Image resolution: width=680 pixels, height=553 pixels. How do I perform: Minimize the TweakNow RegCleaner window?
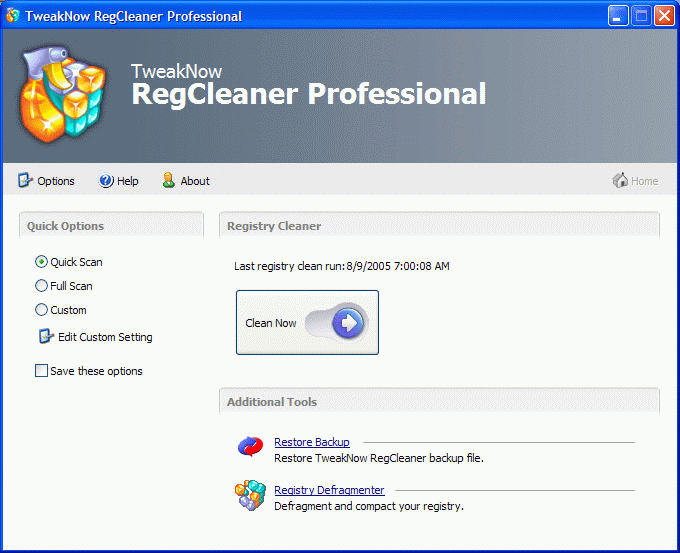pyautogui.click(x=618, y=16)
